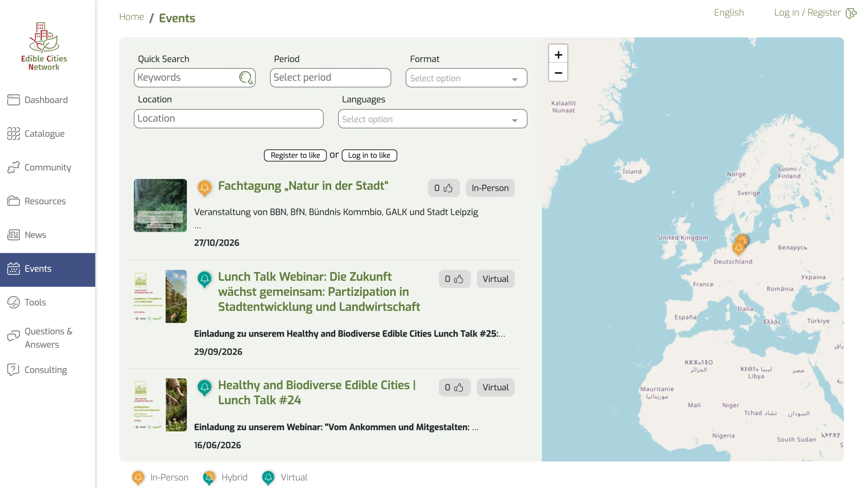868x488 pixels.
Task: Open the English language selector
Action: pyautogui.click(x=729, y=13)
